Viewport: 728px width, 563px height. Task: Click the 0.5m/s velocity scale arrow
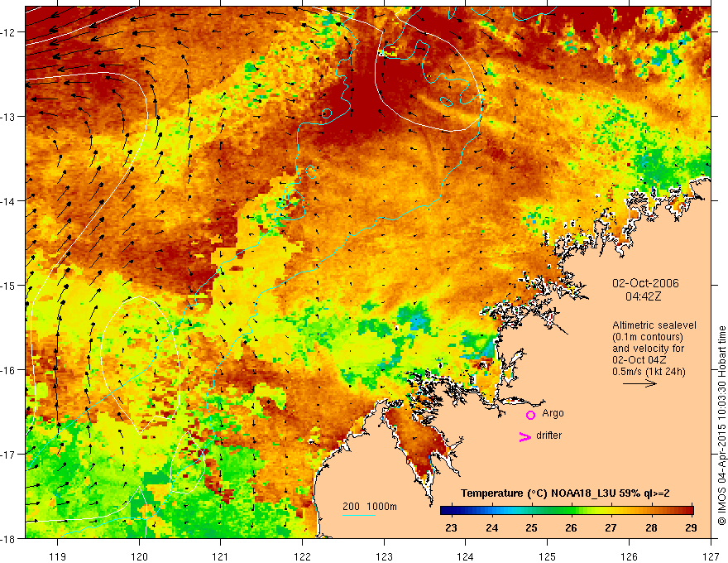[x=639, y=383]
